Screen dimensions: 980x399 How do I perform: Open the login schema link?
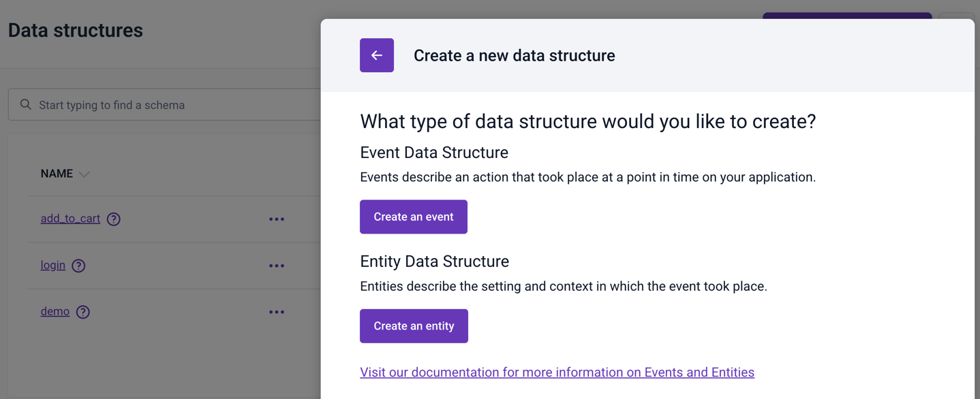(x=53, y=265)
